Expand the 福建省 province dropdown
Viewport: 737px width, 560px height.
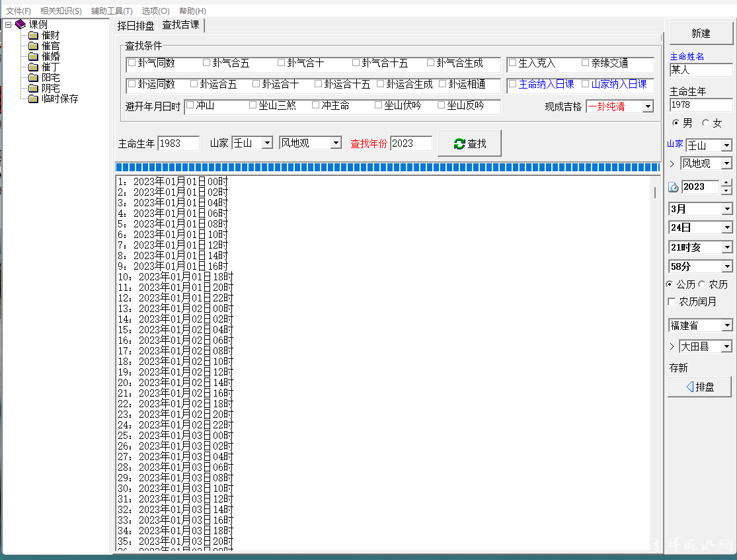pyautogui.click(x=726, y=325)
